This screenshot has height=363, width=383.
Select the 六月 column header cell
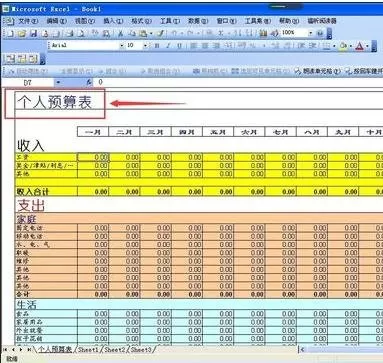point(249,132)
